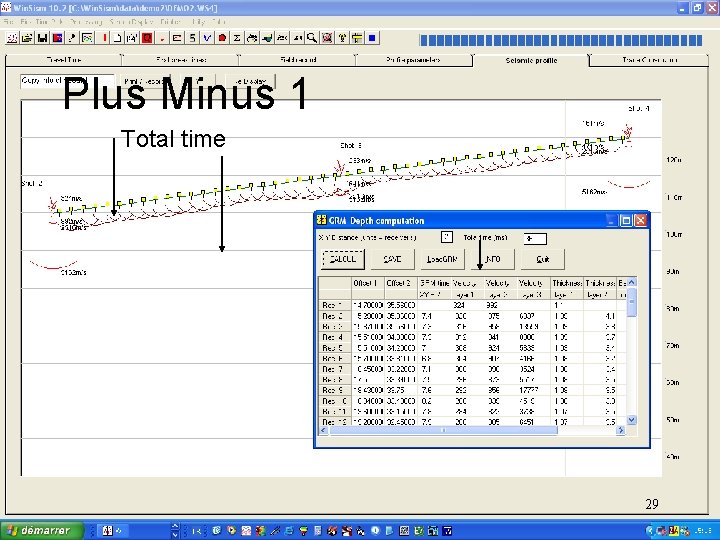Screen dimensions: 720x540
Task: Click the GRM table vertical scrollbar down arrow
Action: click(632, 420)
